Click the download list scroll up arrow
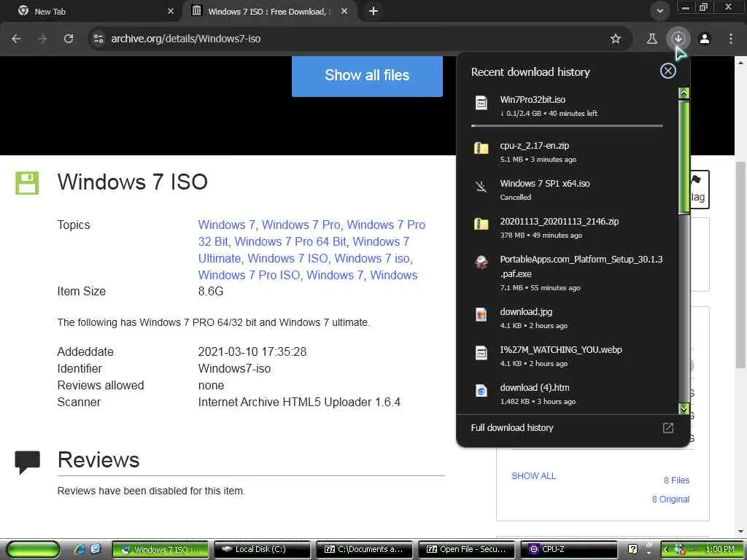The image size is (747, 560). pos(684,93)
